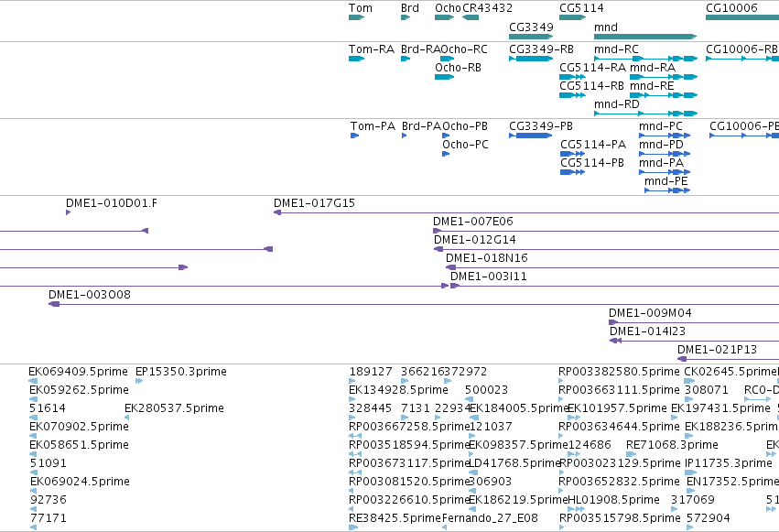Select feature 92736
The height and width of the screenshot is (532, 779).
[33, 510]
